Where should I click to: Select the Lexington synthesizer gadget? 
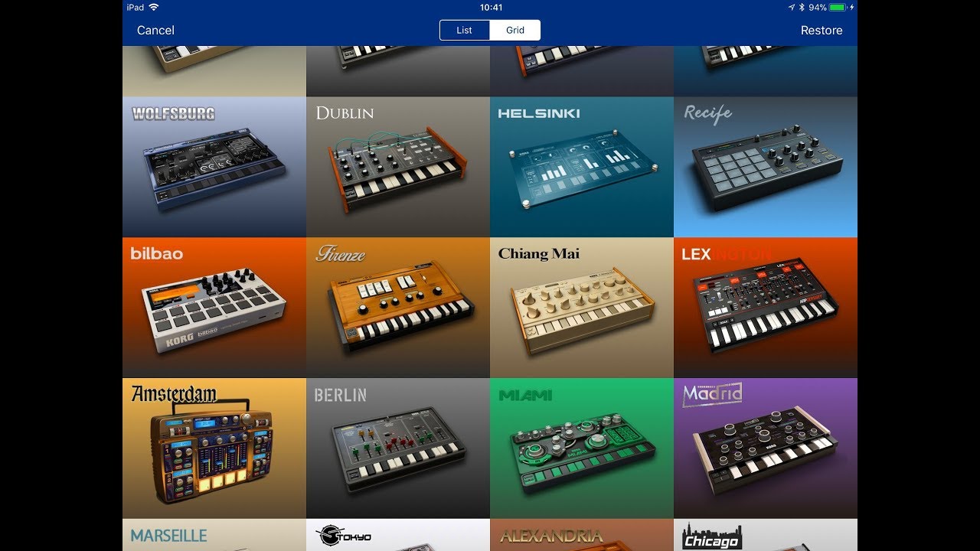click(x=766, y=308)
